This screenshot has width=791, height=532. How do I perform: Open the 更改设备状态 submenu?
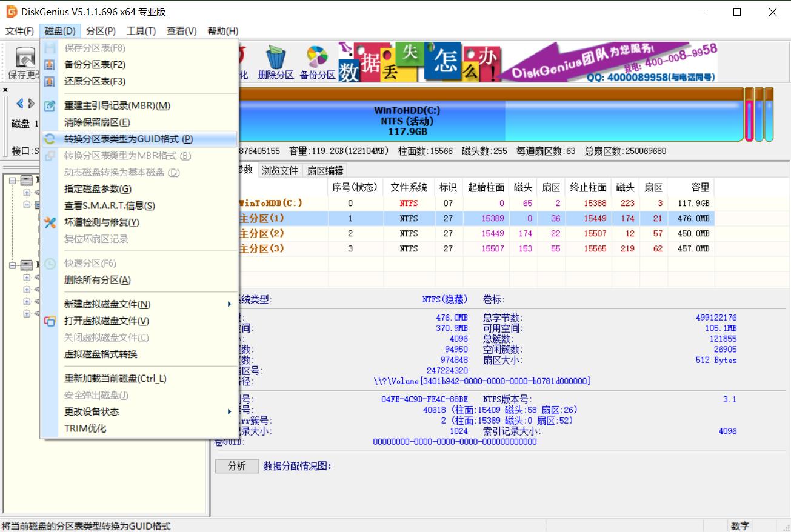click(139, 412)
